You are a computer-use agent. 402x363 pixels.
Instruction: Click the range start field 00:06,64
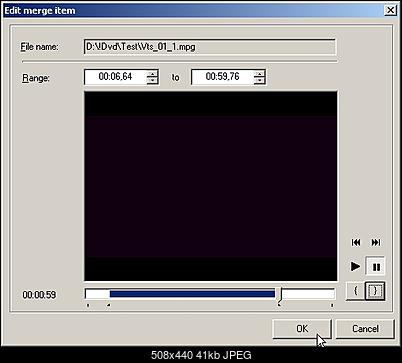pyautogui.click(x=115, y=77)
